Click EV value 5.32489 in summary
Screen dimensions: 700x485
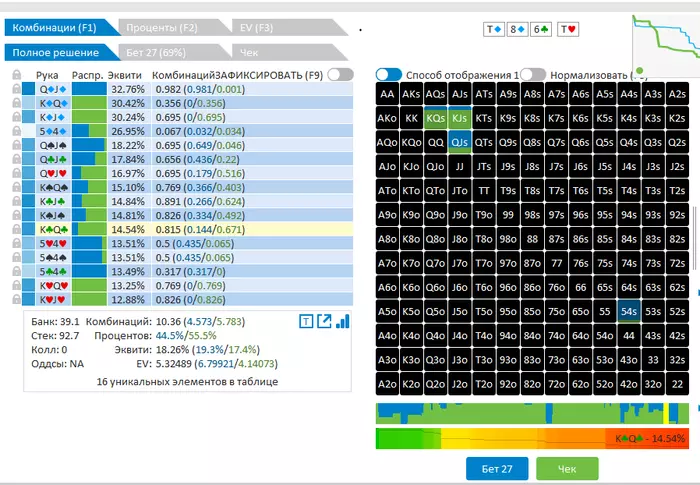click(173, 364)
